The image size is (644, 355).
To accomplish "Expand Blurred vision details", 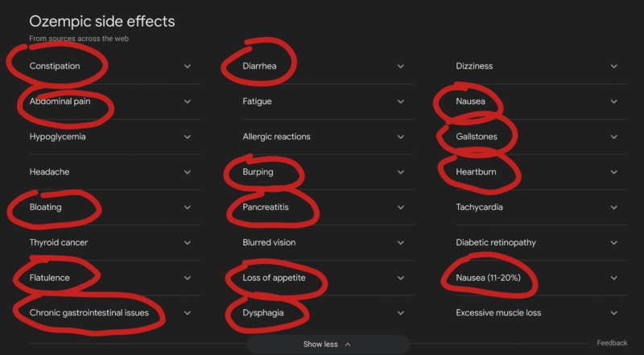I will pyautogui.click(x=400, y=242).
